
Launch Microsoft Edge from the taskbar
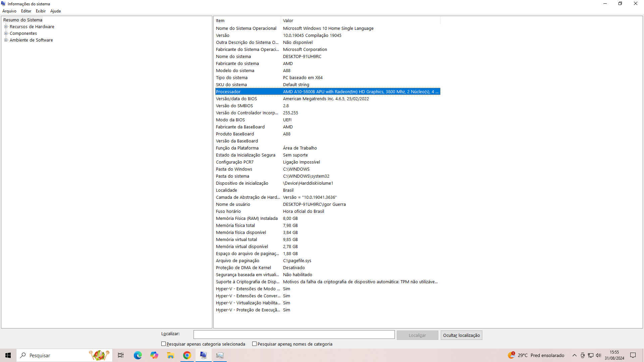(138, 355)
